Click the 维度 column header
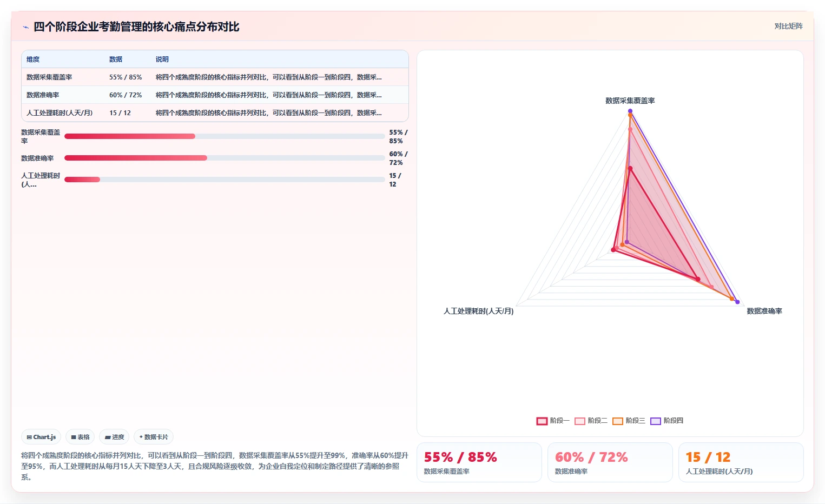The width and height of the screenshot is (825, 504). click(33, 59)
